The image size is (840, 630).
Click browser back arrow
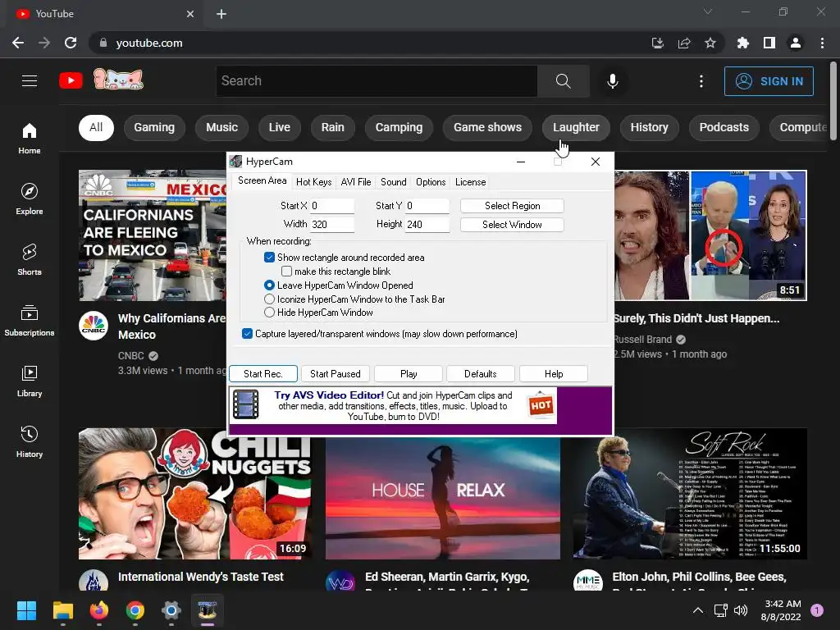[18, 43]
